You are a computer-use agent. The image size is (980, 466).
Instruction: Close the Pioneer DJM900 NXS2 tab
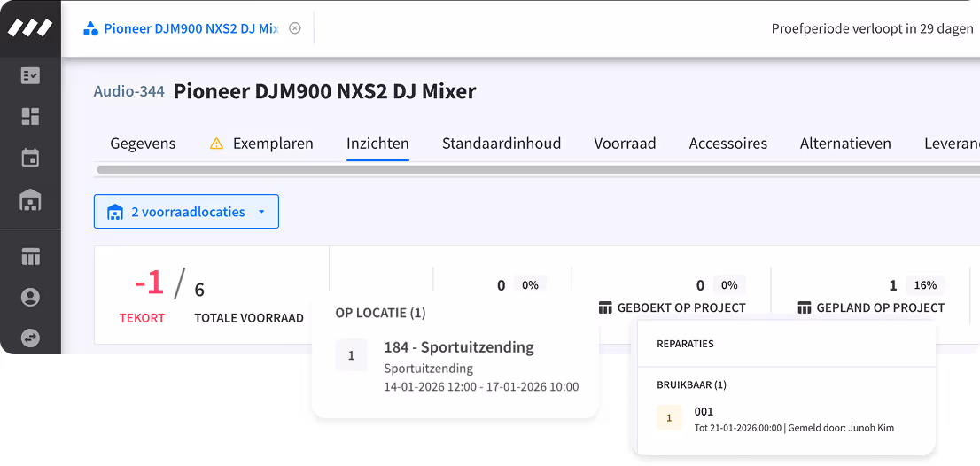(295, 28)
